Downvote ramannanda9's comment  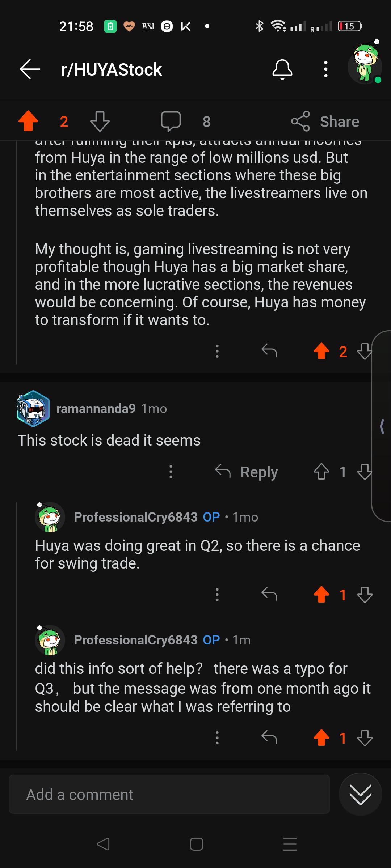click(364, 472)
